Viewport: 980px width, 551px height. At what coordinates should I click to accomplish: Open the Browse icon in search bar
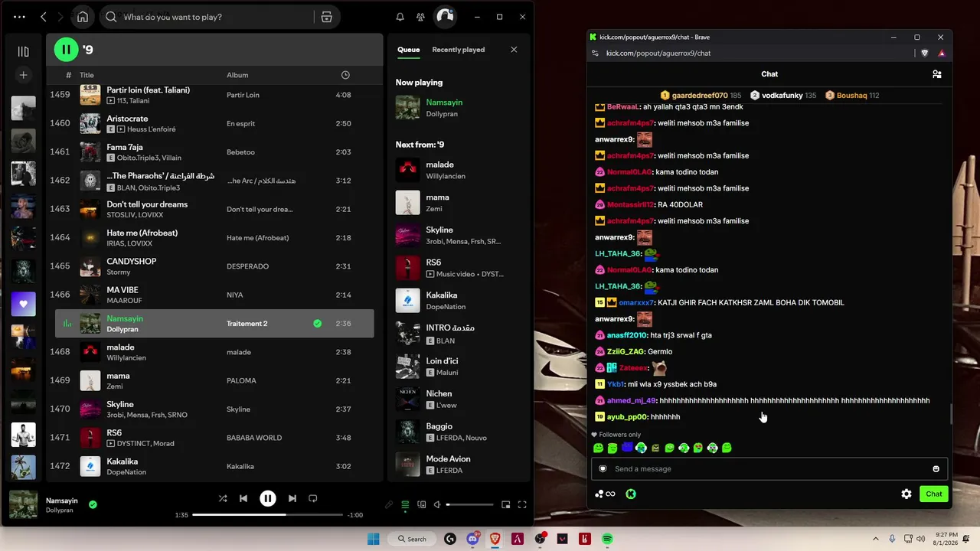[326, 17]
